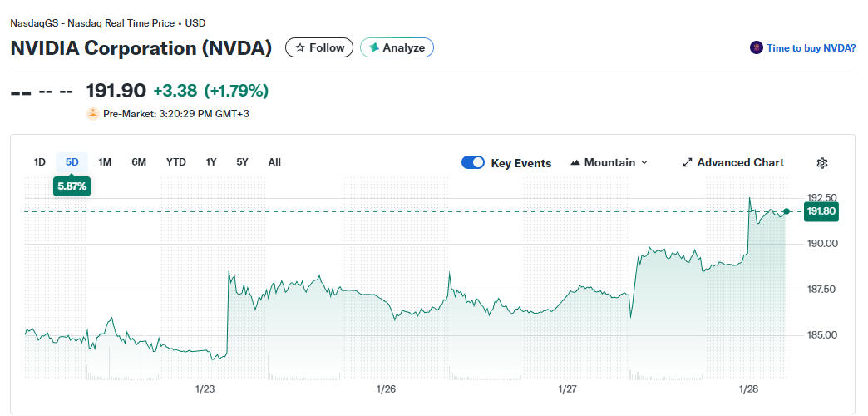Click the Advanced Chart link

(740, 163)
